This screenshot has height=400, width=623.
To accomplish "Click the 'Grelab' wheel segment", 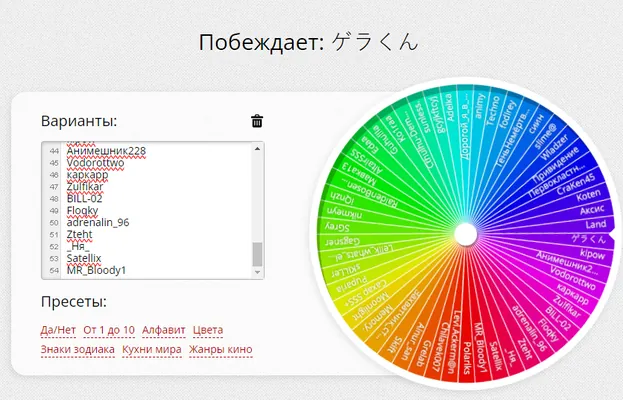I will tap(424, 353).
